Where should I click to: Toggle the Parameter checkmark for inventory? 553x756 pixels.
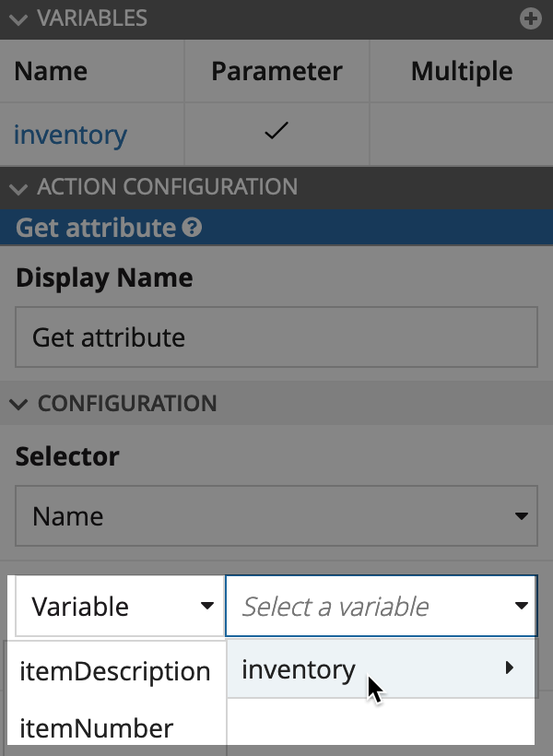[x=276, y=134]
